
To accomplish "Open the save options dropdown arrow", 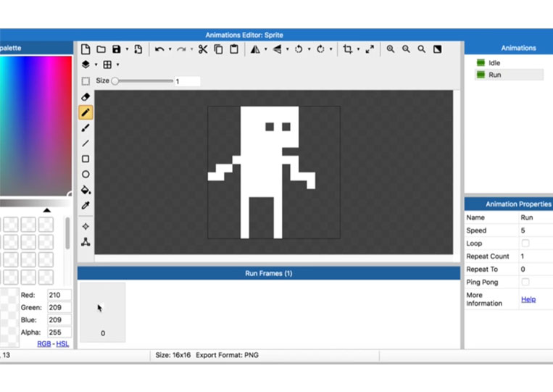I will coord(127,49).
